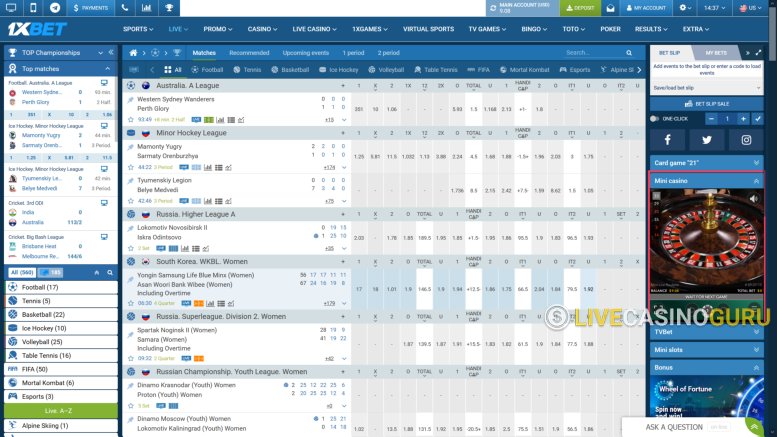Expand +174 markets for Mamonty Yugry
The image size is (777, 437).
[329, 167]
